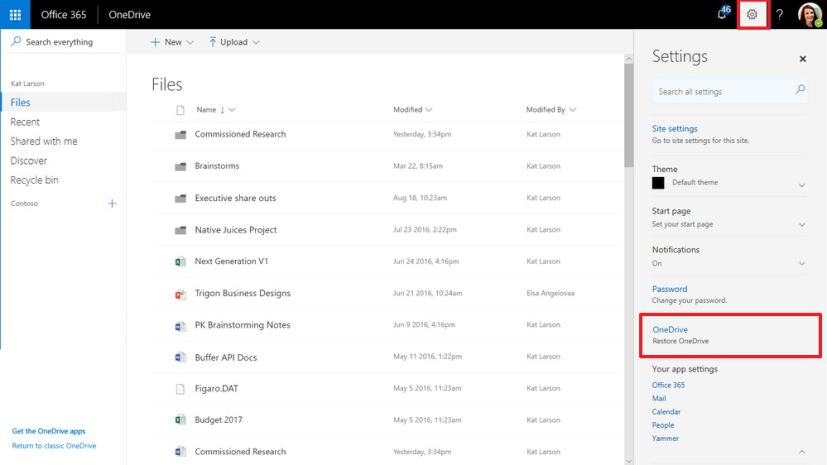
Task: Open the Help question mark icon
Action: [x=780, y=15]
